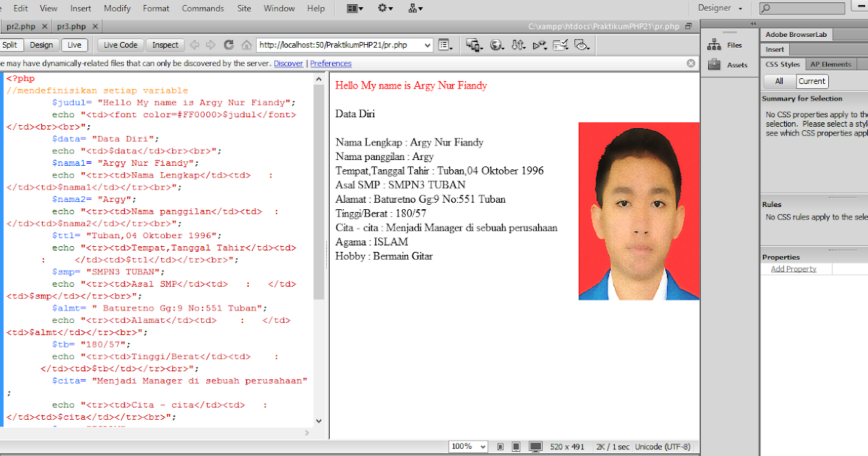Open Check browser compatibility icon
The image size is (868, 456).
click(561, 45)
